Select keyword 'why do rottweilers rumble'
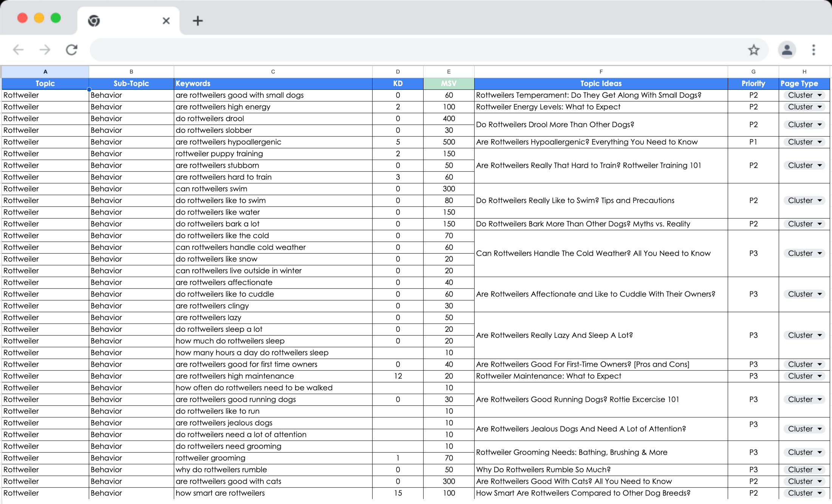 click(273, 470)
